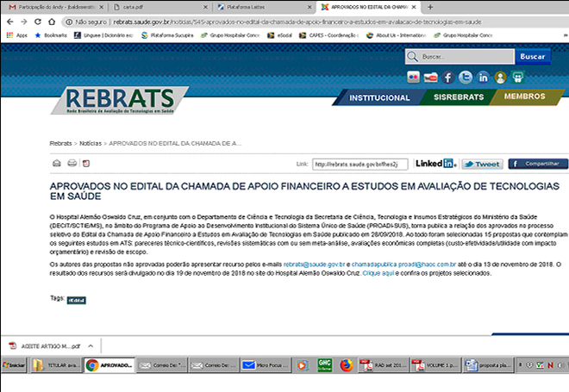Viewport: 569px width, 392px height.
Task: Click the LinkedIn share button
Action: pyautogui.click(x=435, y=164)
